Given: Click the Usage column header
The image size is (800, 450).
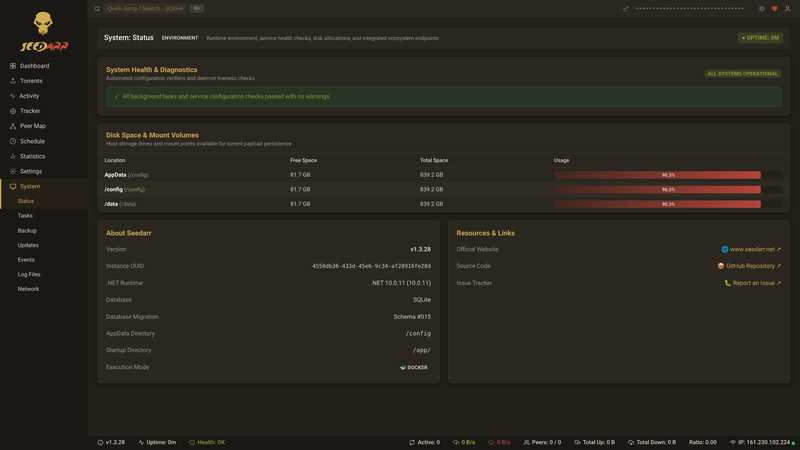Looking at the screenshot, I should point(561,160).
